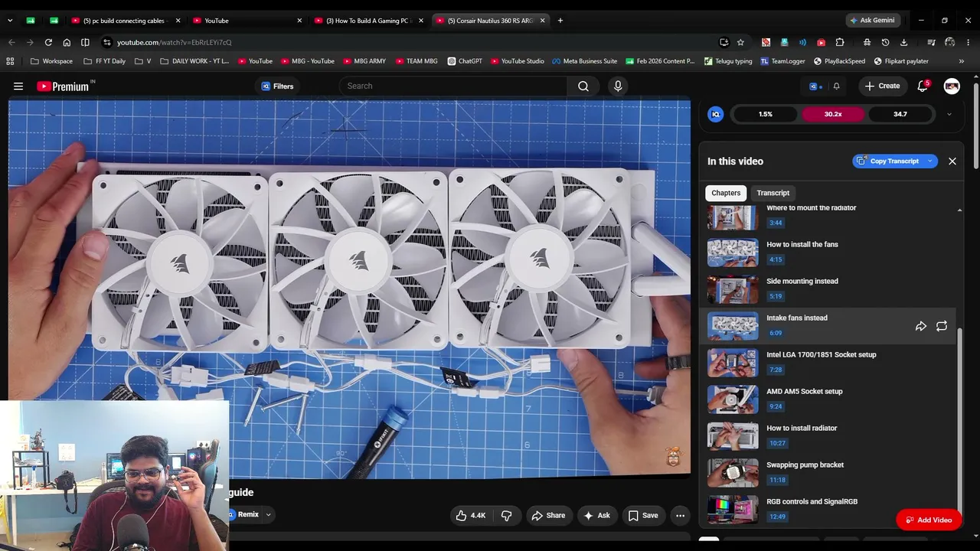
Task: Click the Ask button
Action: tap(597, 516)
